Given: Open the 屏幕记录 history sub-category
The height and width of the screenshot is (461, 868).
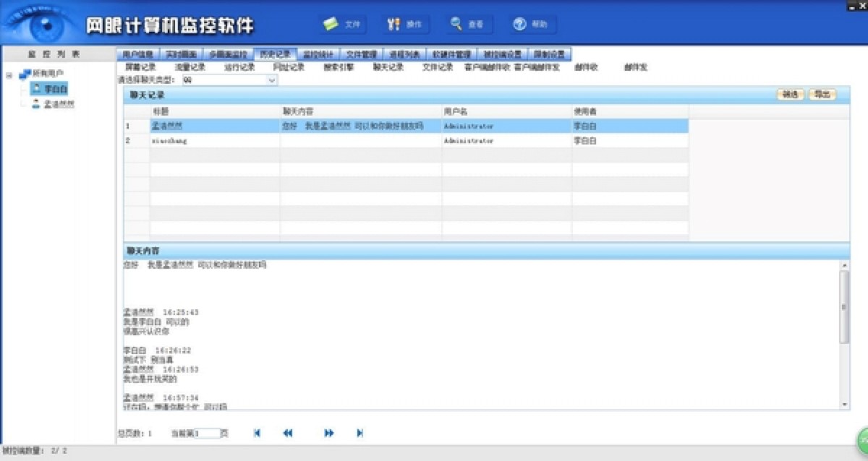Looking at the screenshot, I should click(140, 67).
